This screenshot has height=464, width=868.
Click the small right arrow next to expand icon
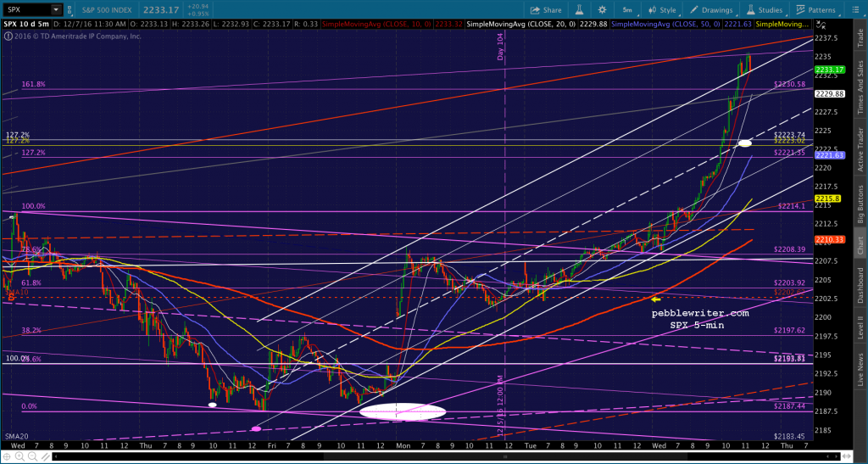pos(836,456)
